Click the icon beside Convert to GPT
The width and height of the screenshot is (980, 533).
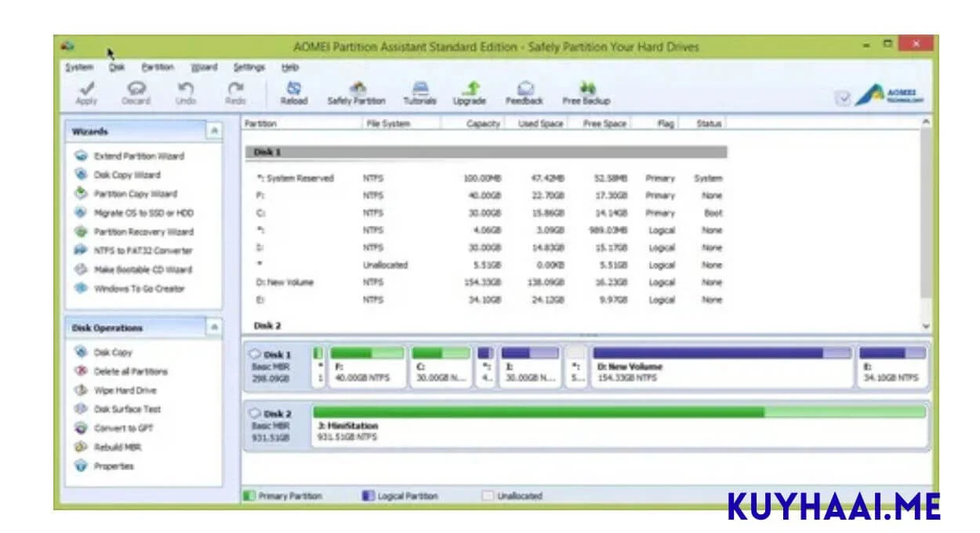tap(81, 428)
